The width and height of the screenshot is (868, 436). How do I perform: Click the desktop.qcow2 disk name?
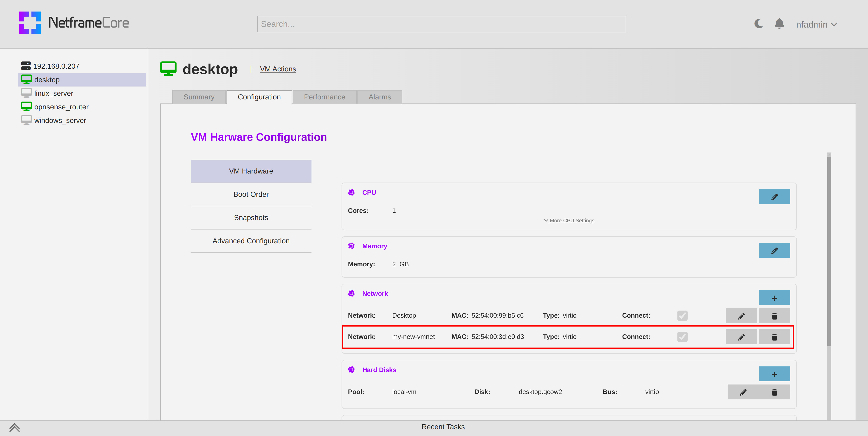[540, 392]
